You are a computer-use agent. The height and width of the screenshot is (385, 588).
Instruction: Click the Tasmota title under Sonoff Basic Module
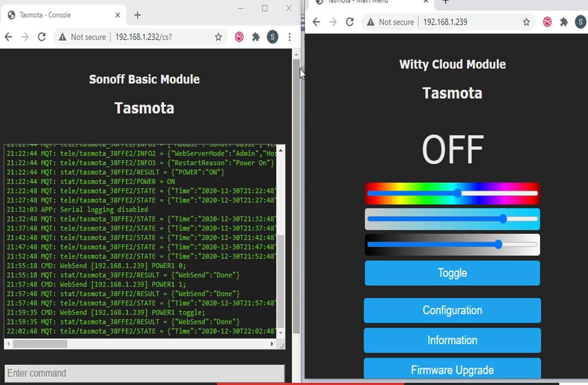click(x=144, y=108)
